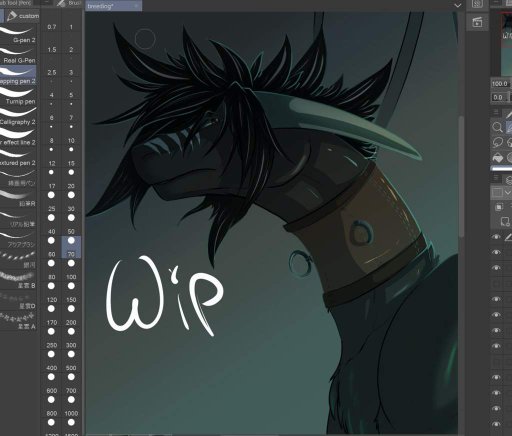Open the Brush size palette tab
This screenshot has height=436, width=512.
tap(69, 3)
